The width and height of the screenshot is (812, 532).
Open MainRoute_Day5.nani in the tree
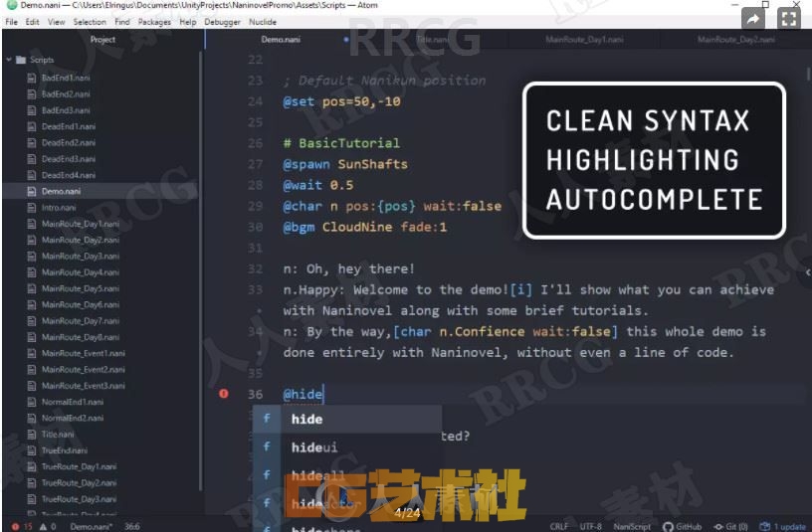[80, 288]
